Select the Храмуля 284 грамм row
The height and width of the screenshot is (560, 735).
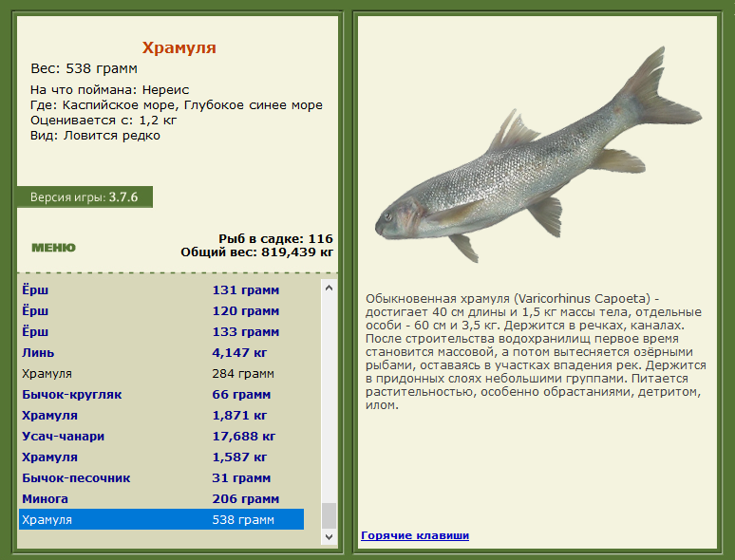pos(161,373)
